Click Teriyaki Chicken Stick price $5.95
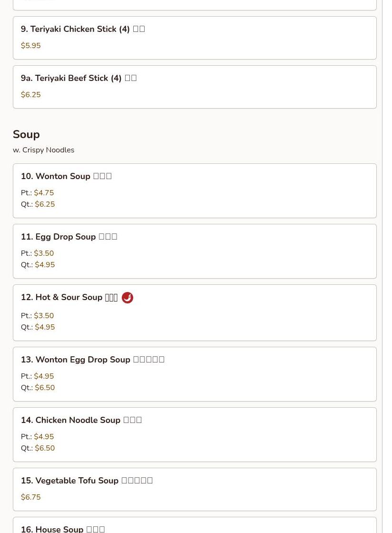Screen dimensions: 392x533 pyautogui.click(x=30, y=45)
